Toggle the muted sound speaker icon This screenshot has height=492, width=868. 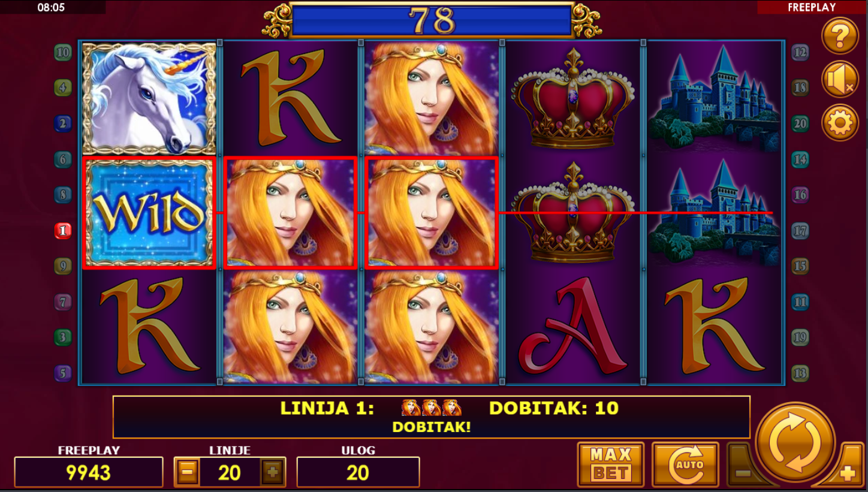tap(840, 80)
